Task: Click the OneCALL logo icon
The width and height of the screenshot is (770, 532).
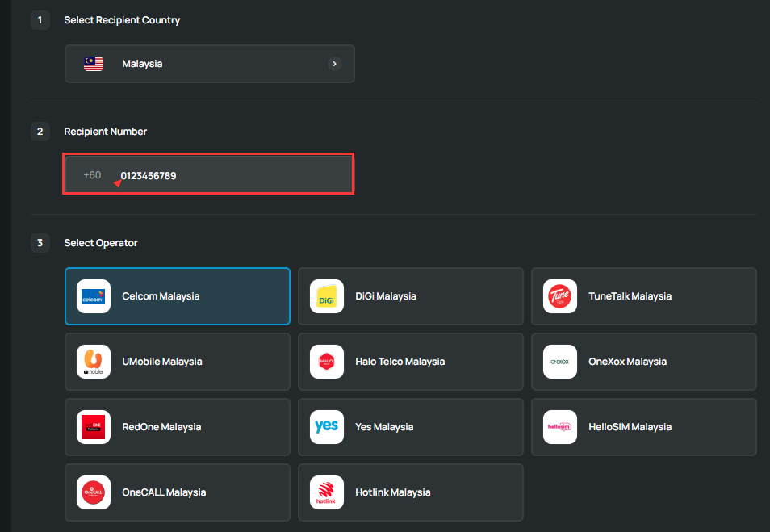Action: coord(94,492)
